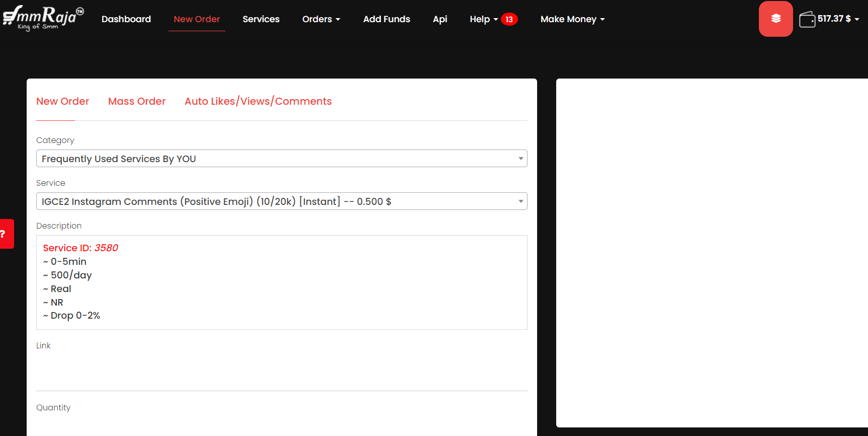Image resolution: width=868 pixels, height=436 pixels.
Task: Click the red layers stack icon
Action: pyautogui.click(x=775, y=19)
